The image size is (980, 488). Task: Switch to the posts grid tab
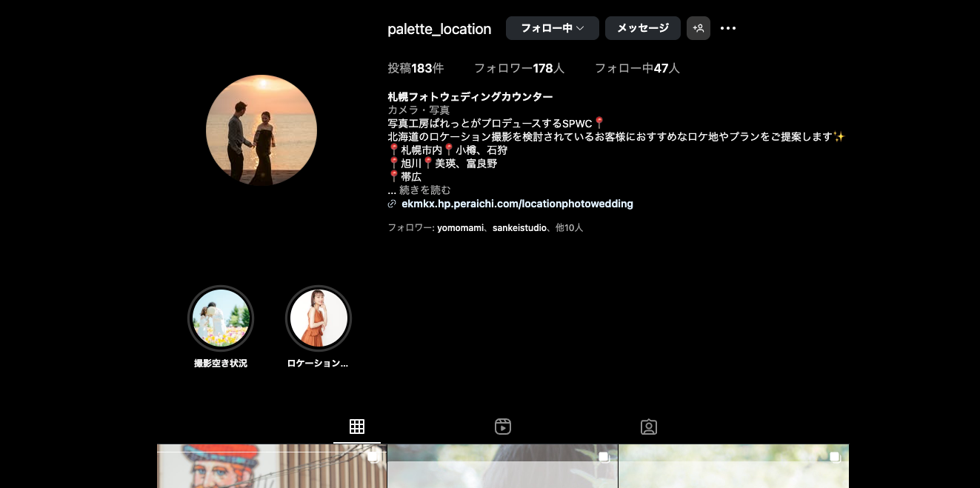pyautogui.click(x=357, y=427)
